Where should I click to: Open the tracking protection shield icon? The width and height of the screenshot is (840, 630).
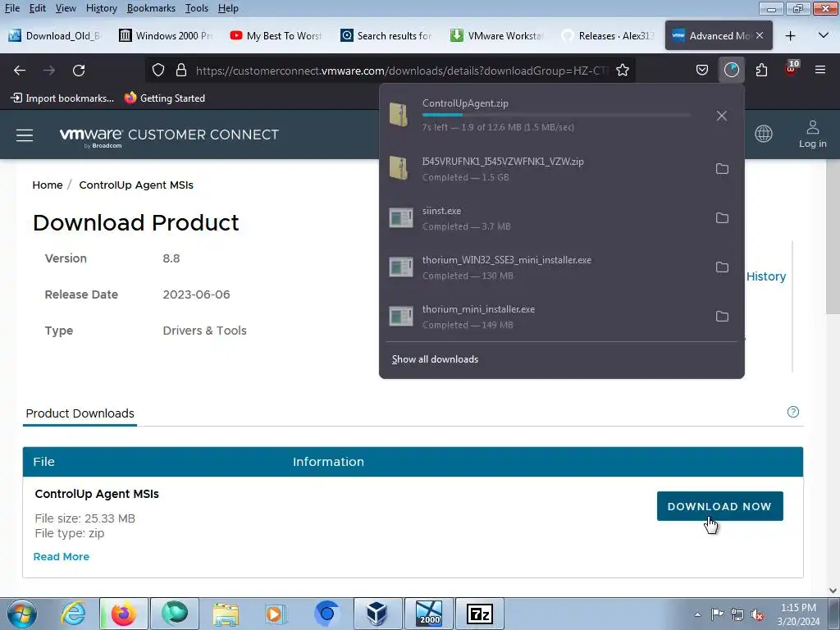[x=158, y=71]
